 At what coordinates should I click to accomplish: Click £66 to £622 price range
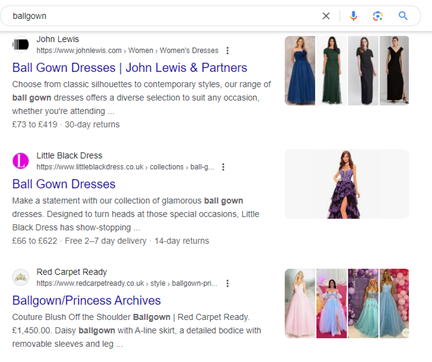[x=35, y=241]
